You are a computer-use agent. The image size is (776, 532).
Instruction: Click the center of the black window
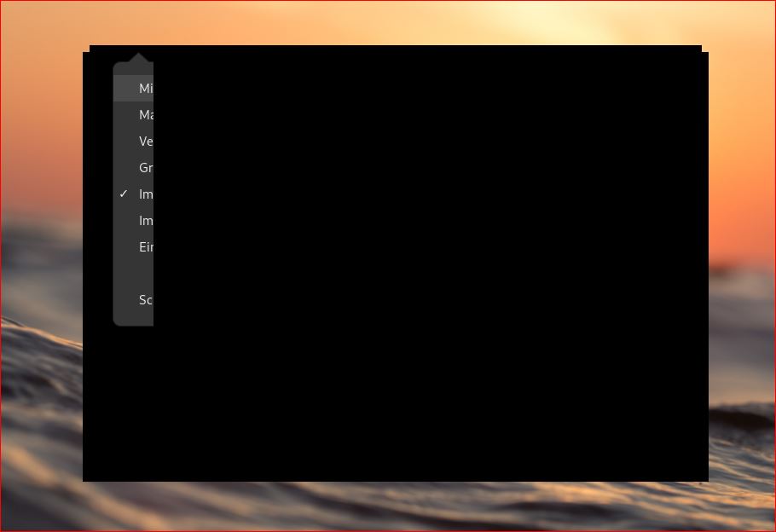[x=396, y=266]
